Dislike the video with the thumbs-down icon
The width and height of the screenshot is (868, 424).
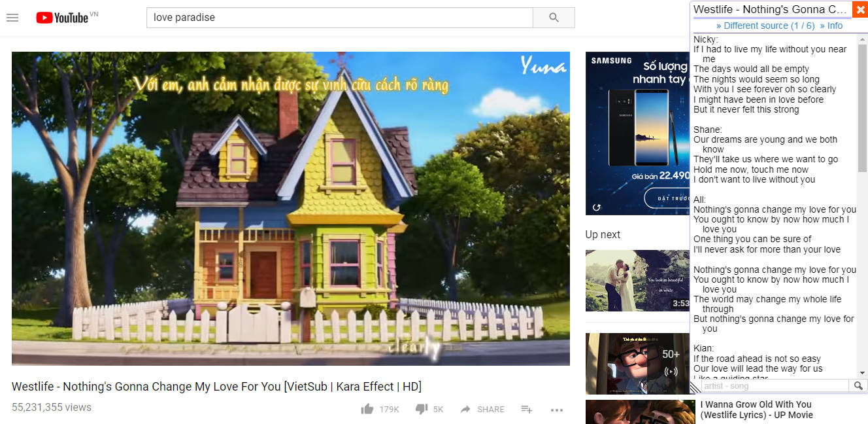point(422,409)
